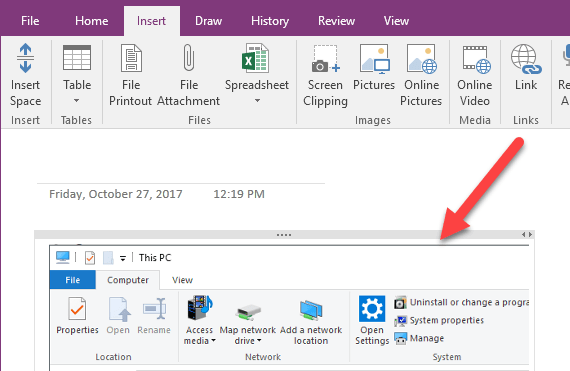Click the note container top drag handle
Viewport: 570px width, 371px height.
click(x=284, y=235)
